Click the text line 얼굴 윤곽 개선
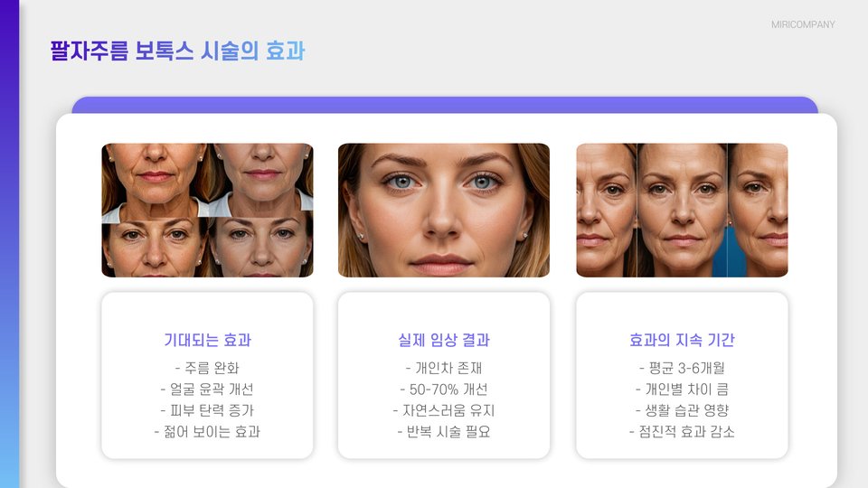This screenshot has width=868, height=488. (207, 389)
